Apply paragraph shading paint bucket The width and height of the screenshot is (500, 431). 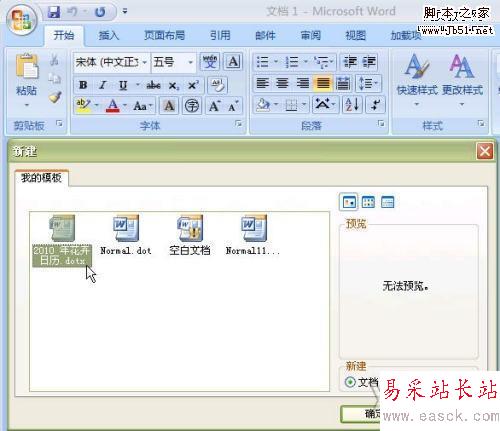click(x=263, y=105)
